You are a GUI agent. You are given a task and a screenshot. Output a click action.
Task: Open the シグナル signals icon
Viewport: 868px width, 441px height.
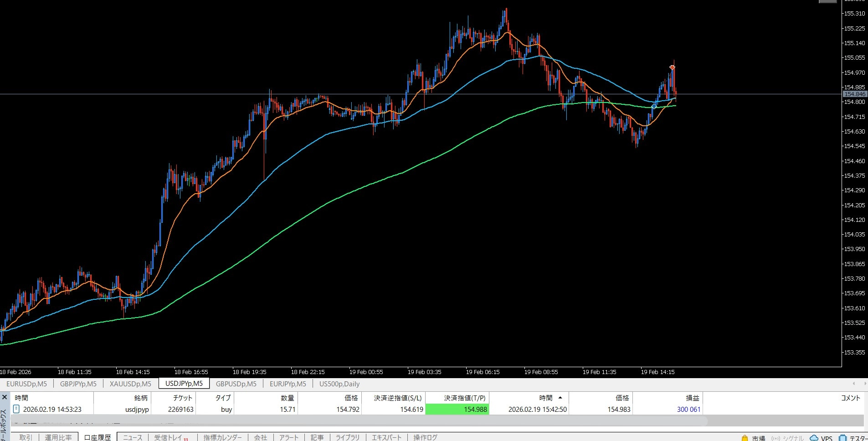pos(776,438)
